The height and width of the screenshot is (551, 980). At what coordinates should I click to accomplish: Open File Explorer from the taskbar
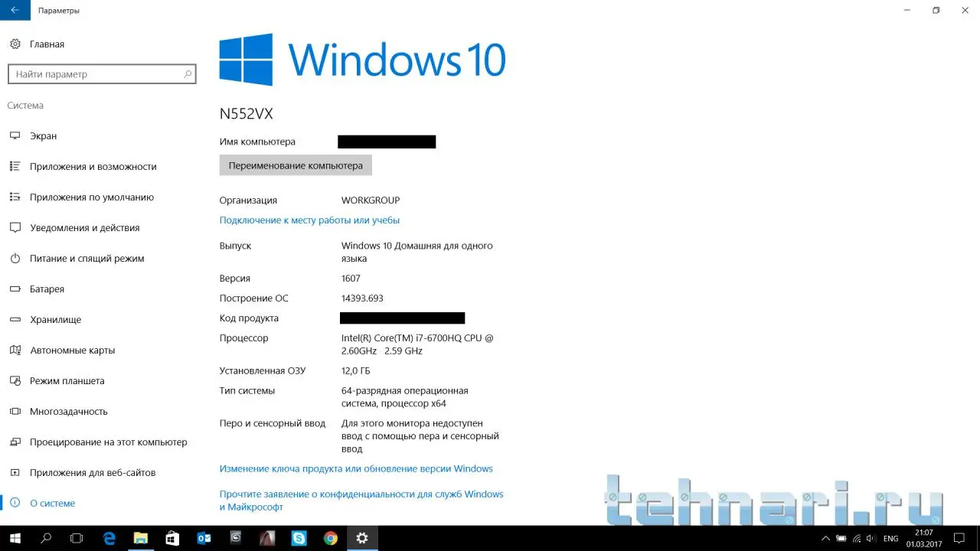tap(141, 538)
